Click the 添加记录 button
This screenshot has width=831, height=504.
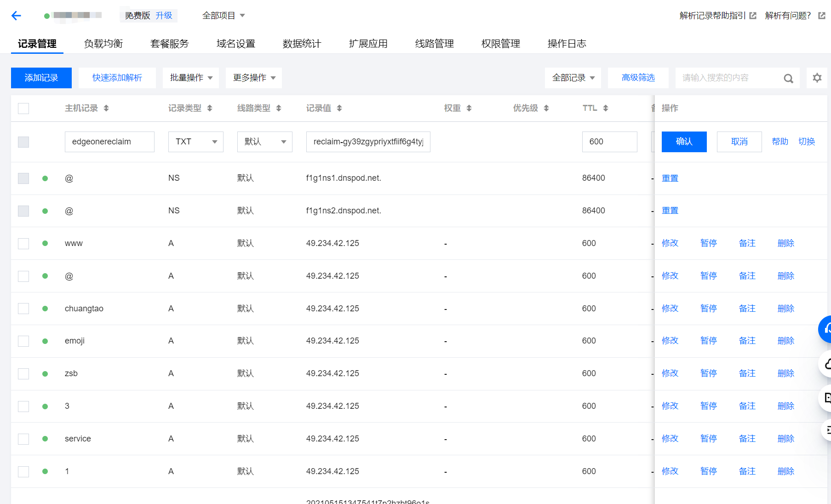(x=41, y=78)
